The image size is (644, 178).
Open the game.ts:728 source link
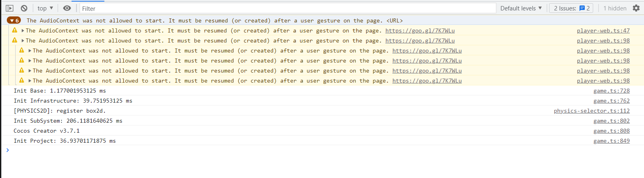coord(611,91)
